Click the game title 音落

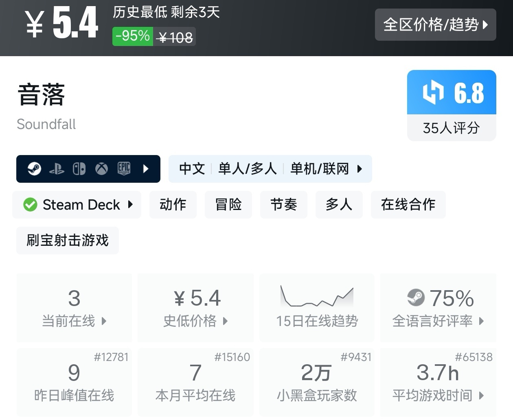(41, 94)
